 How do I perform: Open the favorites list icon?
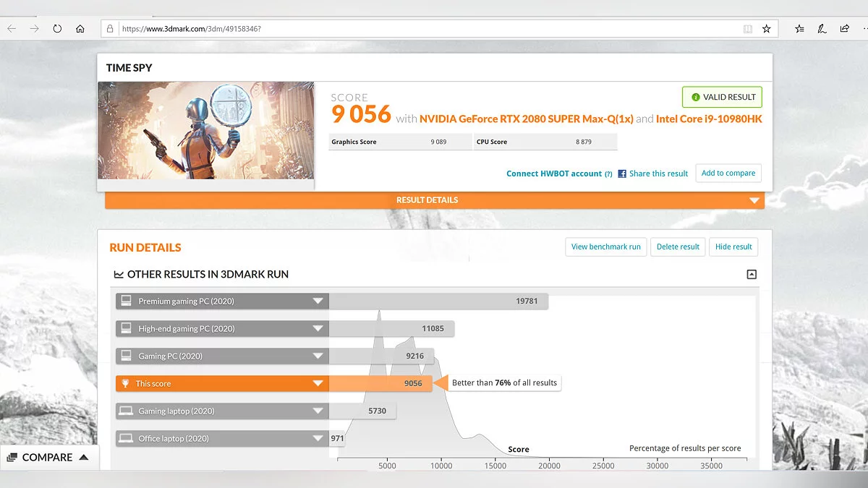click(799, 29)
